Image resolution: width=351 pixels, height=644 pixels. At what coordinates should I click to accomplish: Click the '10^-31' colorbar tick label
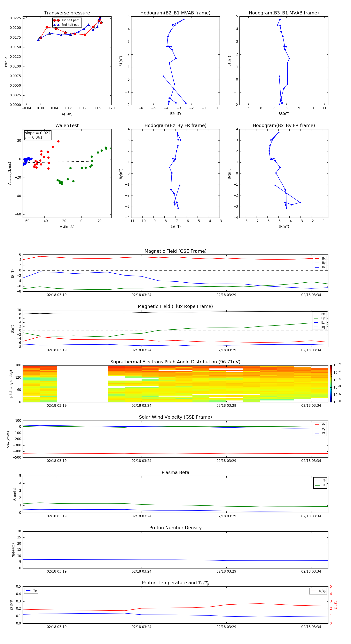337,402
